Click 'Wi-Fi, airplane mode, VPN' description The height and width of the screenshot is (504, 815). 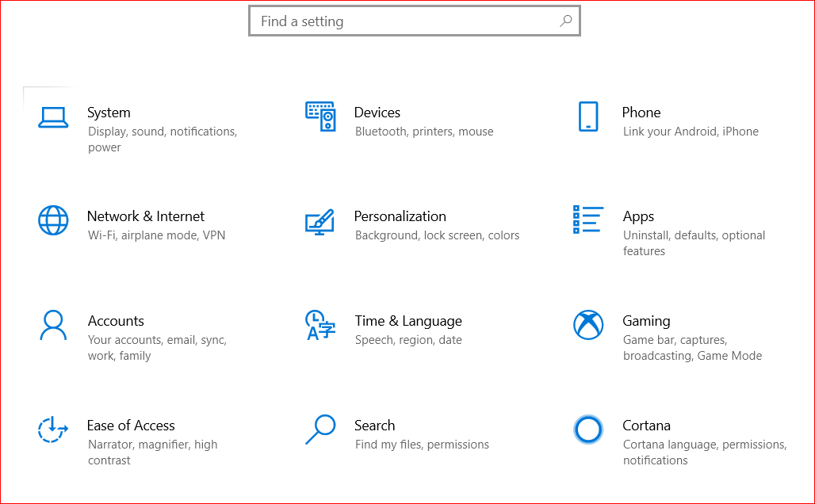(156, 235)
